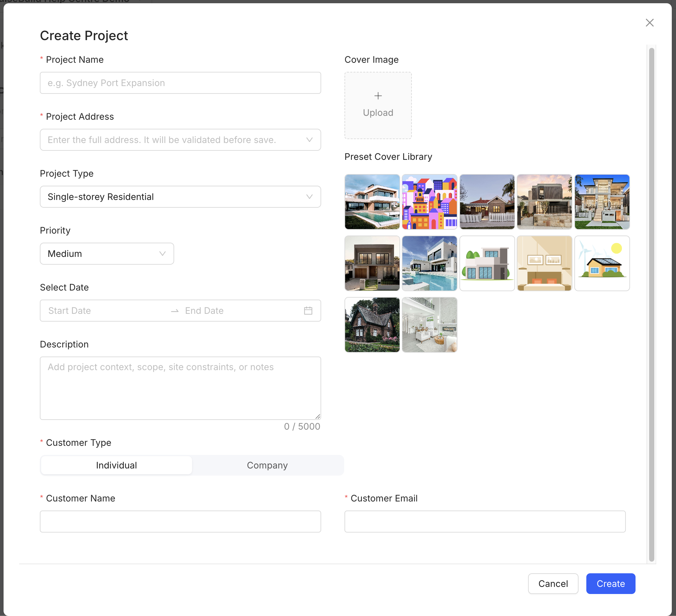Screen dimensions: 676x616
Task: Open the calendar icon in Select Date field
Action: coord(308,311)
